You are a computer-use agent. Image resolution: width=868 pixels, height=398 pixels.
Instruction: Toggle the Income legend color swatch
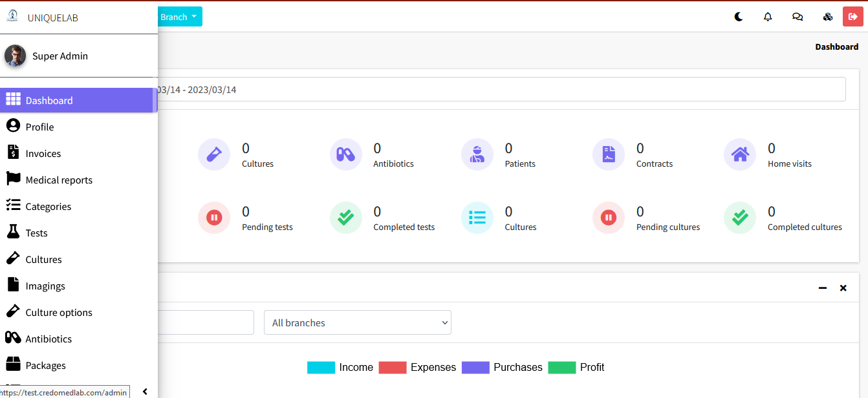pyautogui.click(x=321, y=368)
